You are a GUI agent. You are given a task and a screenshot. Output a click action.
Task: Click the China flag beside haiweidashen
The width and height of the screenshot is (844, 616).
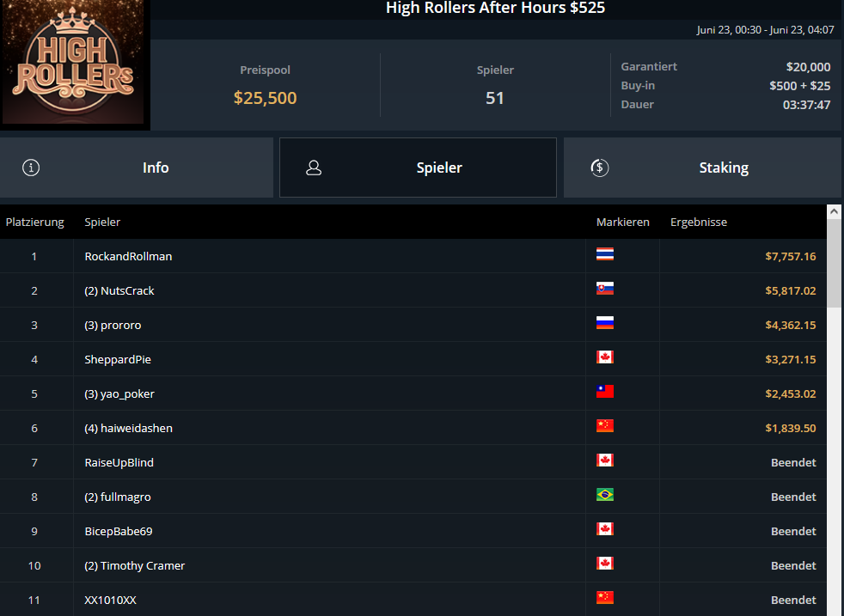point(605,426)
